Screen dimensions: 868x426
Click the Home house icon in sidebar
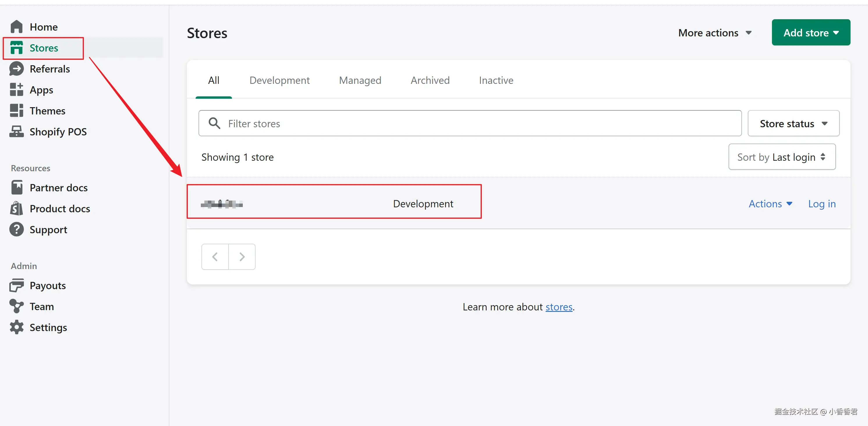click(16, 27)
